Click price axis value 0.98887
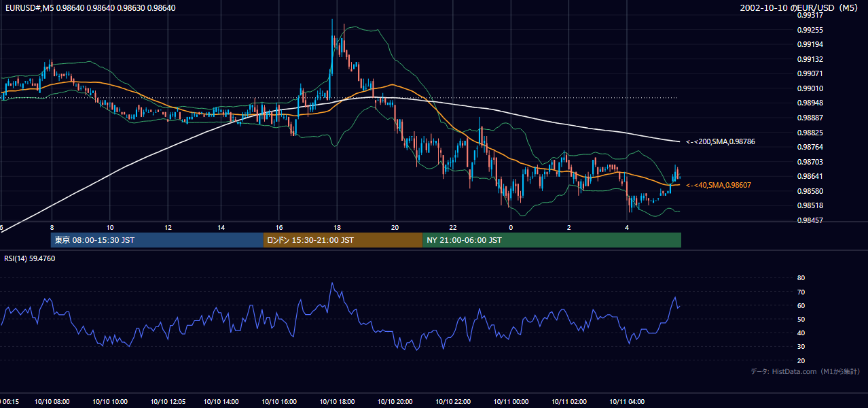This screenshot has height=408, width=868. click(x=809, y=118)
